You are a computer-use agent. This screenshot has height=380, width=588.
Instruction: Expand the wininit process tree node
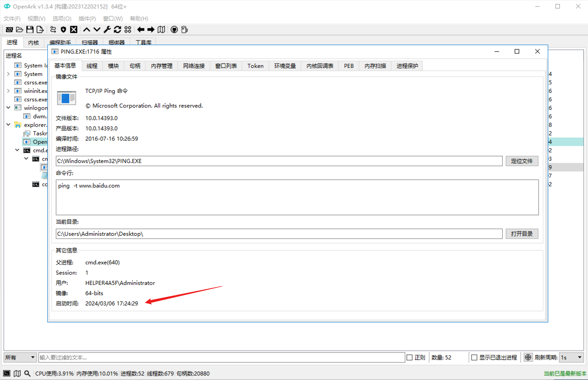[x=8, y=91]
